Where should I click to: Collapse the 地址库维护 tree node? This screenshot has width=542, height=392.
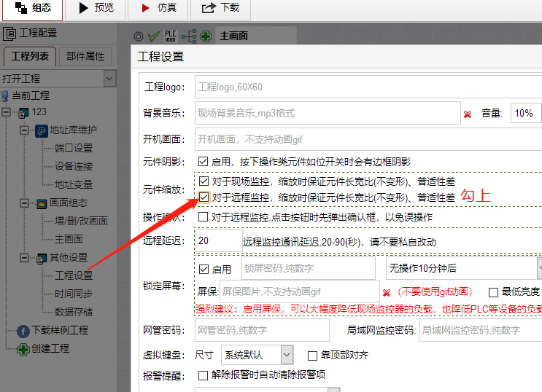pyautogui.click(x=24, y=130)
